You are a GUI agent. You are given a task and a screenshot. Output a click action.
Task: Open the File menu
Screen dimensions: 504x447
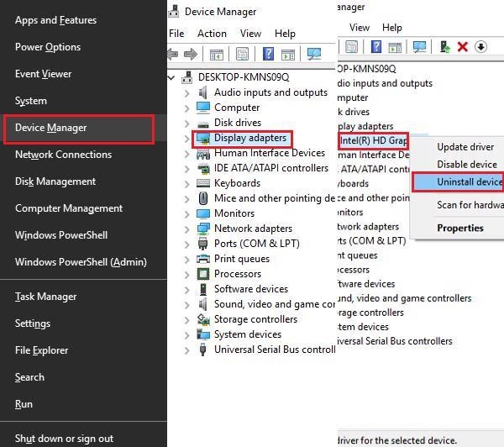(176, 34)
